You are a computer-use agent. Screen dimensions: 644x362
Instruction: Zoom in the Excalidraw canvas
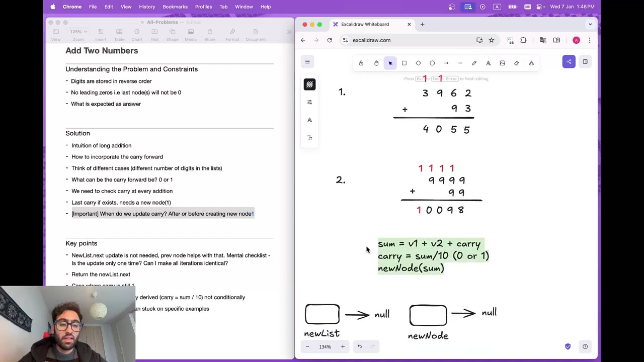tap(343, 346)
